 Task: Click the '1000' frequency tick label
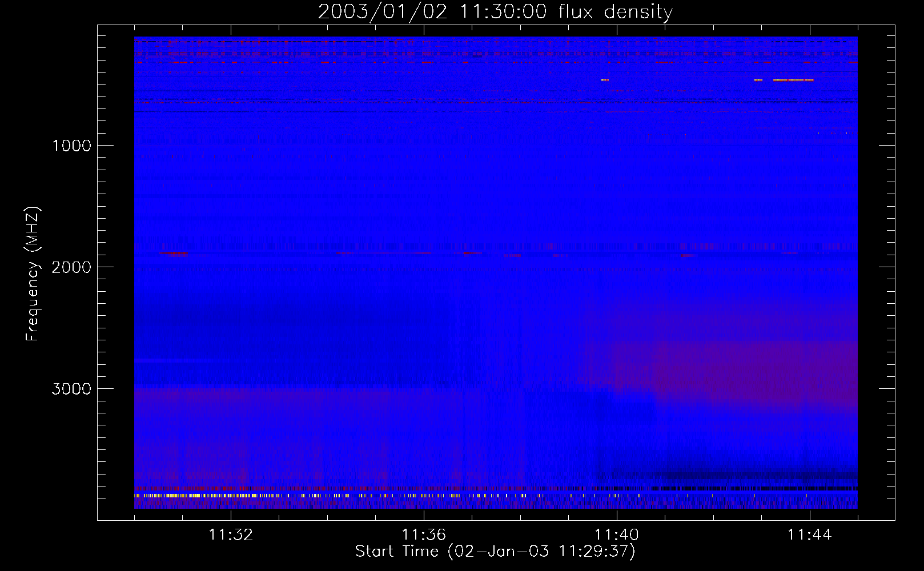tap(71, 146)
